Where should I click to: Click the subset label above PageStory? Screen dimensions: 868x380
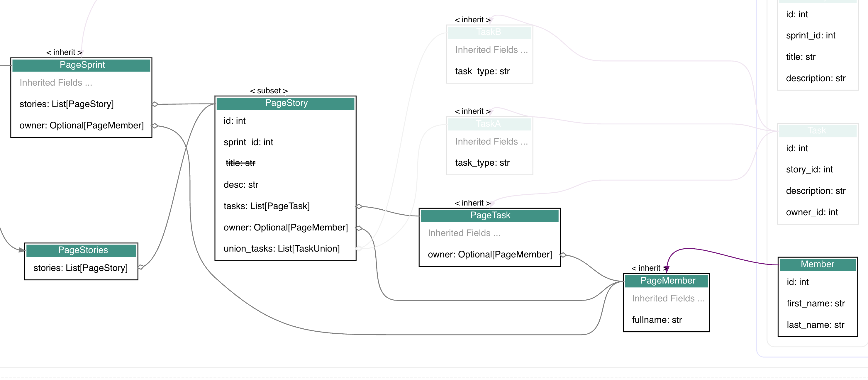(x=269, y=91)
